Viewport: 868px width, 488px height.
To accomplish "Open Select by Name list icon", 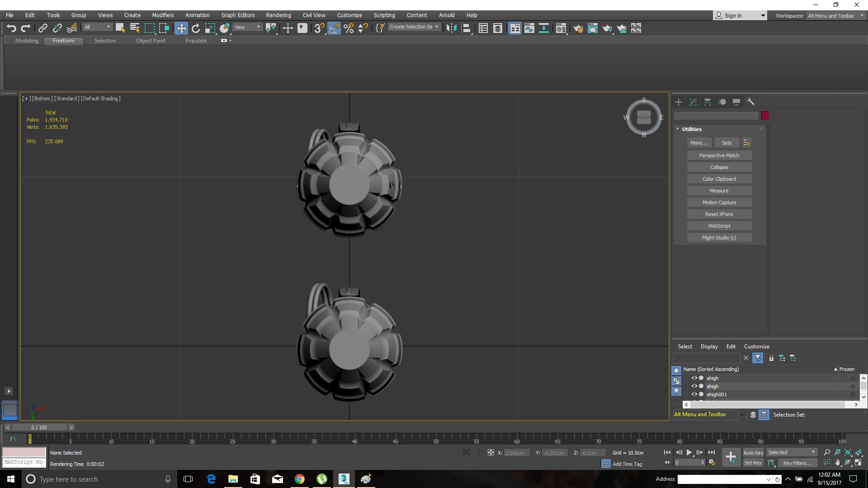I will pyautogui.click(x=135, y=28).
